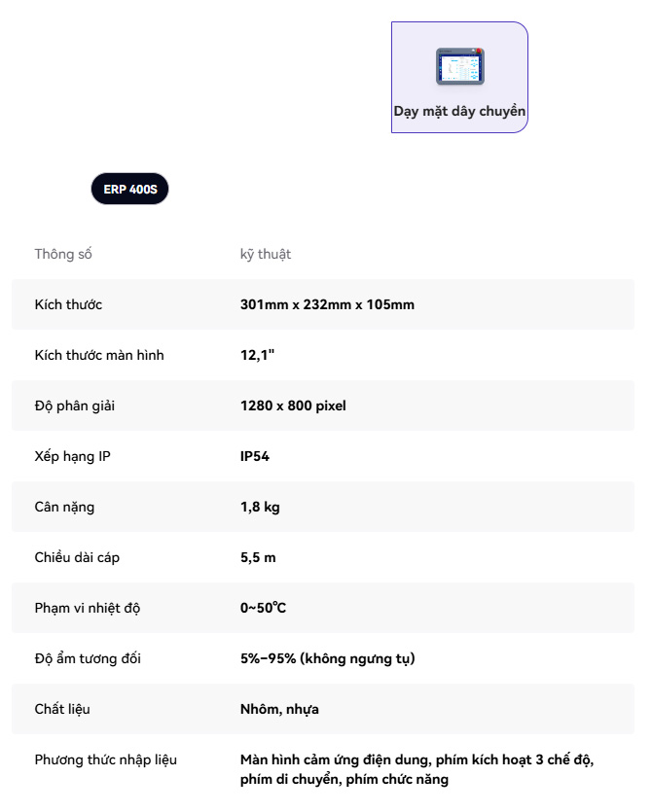Select the 'Độ ẩm tương đối' label

coord(88,658)
